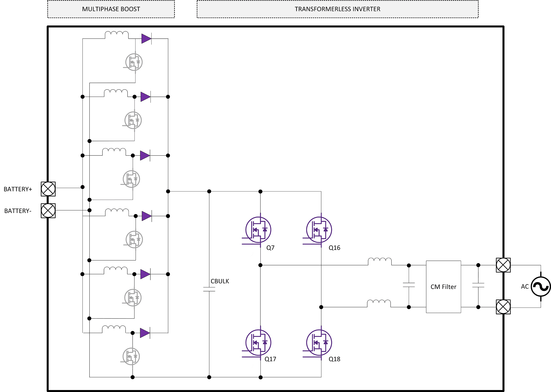Collapse the CM Filter block

pyautogui.click(x=443, y=287)
